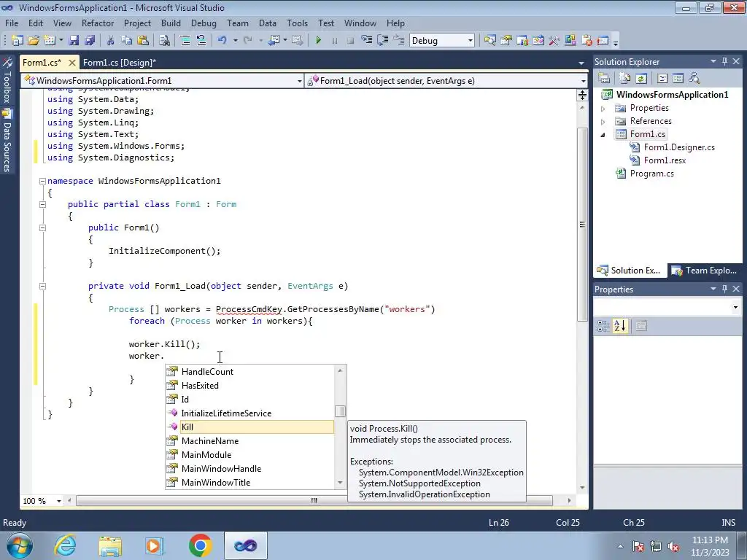Pin or auto-hide the Solution Explorer panel
This screenshot has height=560, width=747.
coord(724,61)
